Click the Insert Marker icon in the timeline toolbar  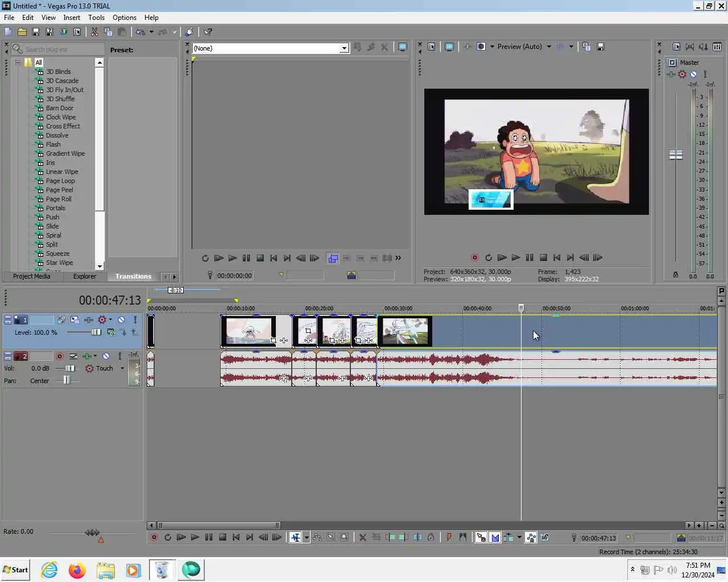(x=449, y=537)
